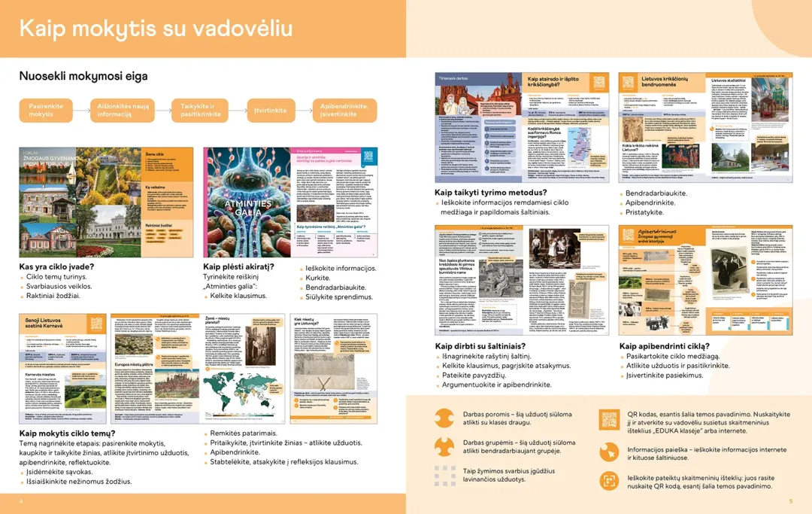Click the 'Kaip dirbti su šaltiniais?' heading

pyautogui.click(x=480, y=346)
